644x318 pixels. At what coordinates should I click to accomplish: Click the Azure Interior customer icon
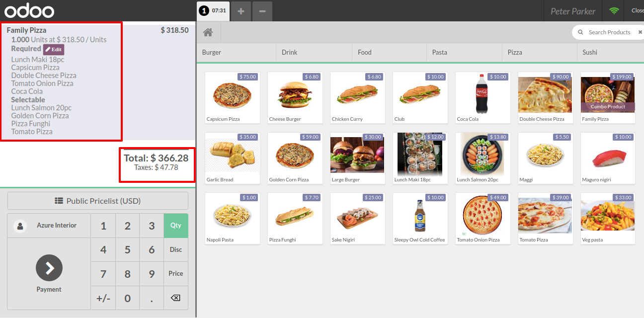pyautogui.click(x=20, y=226)
